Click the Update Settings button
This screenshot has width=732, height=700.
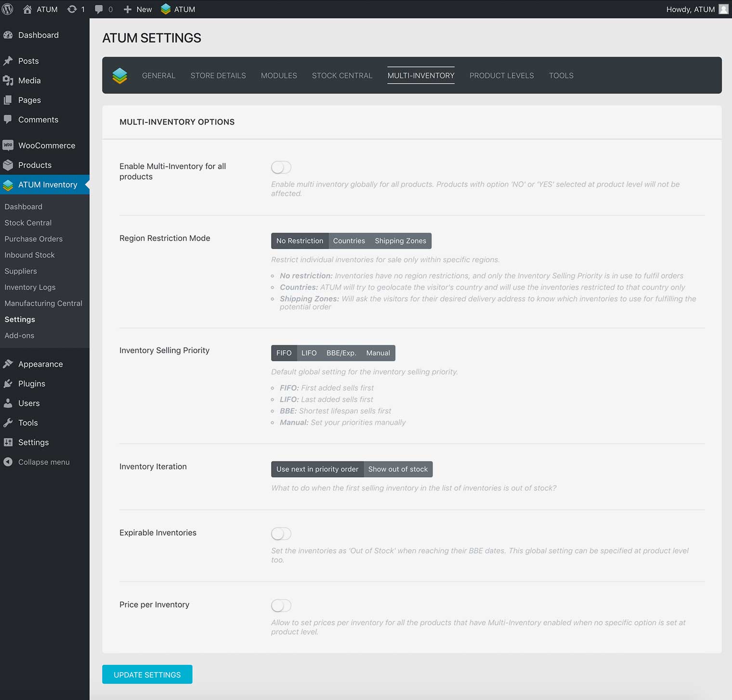pyautogui.click(x=147, y=674)
